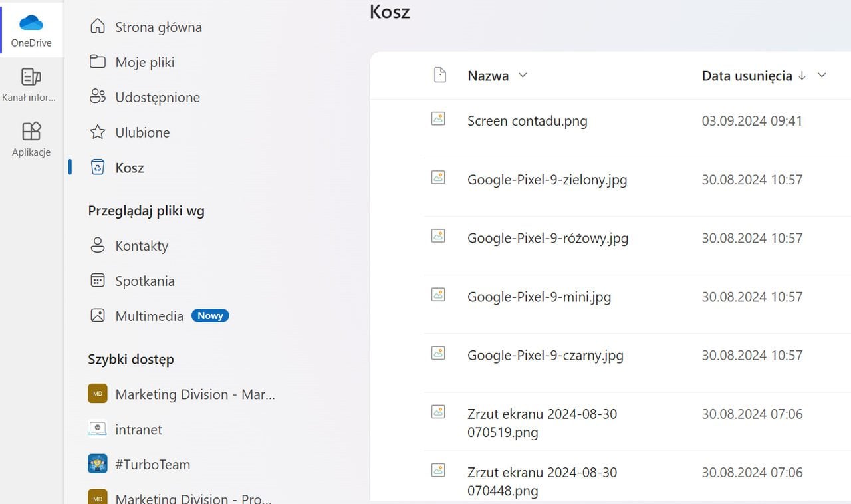Click the file type column header icon

[439, 75]
